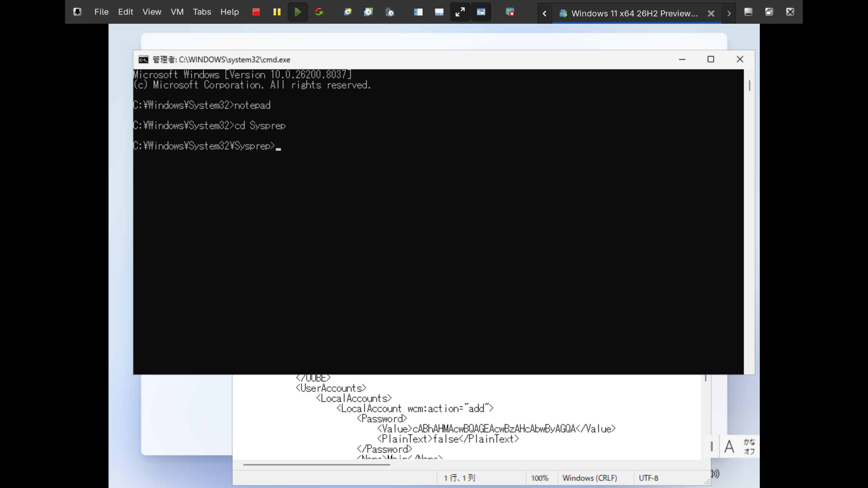Screen dimensions: 868x488
Task: Switch to Unity view mode icon
Action: coord(481,12)
